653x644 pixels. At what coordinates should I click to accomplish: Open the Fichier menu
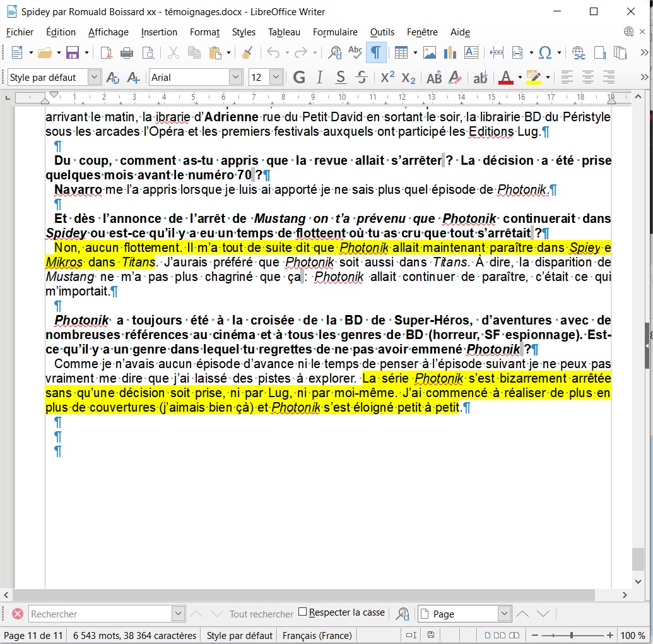pyautogui.click(x=20, y=32)
